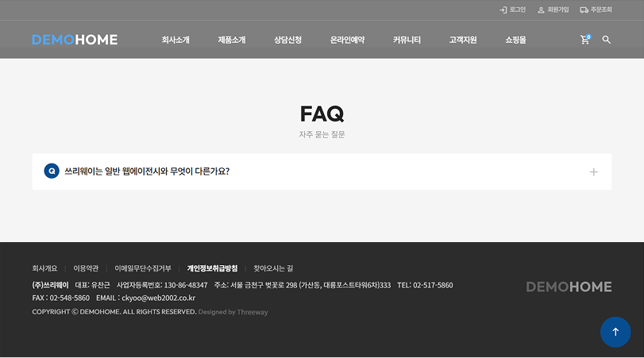Open the 개인정보취급방침 footer link

tap(212, 268)
